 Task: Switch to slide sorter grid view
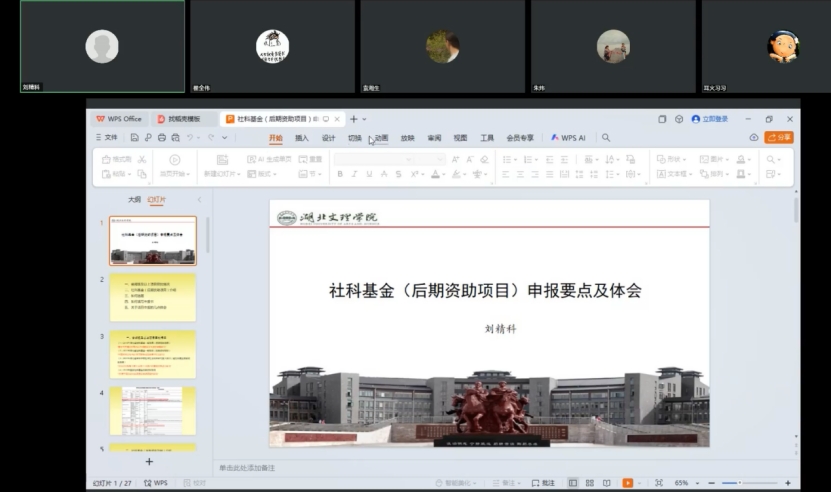coord(589,483)
